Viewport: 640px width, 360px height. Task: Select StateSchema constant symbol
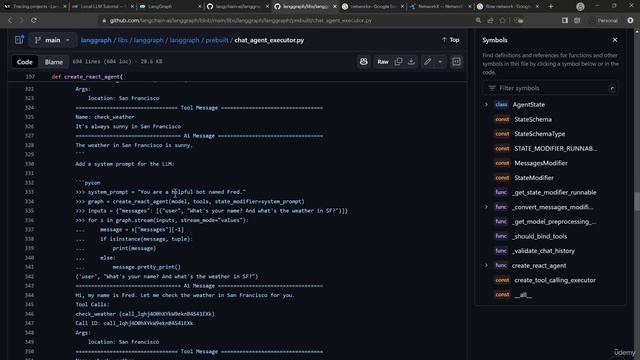click(x=533, y=119)
